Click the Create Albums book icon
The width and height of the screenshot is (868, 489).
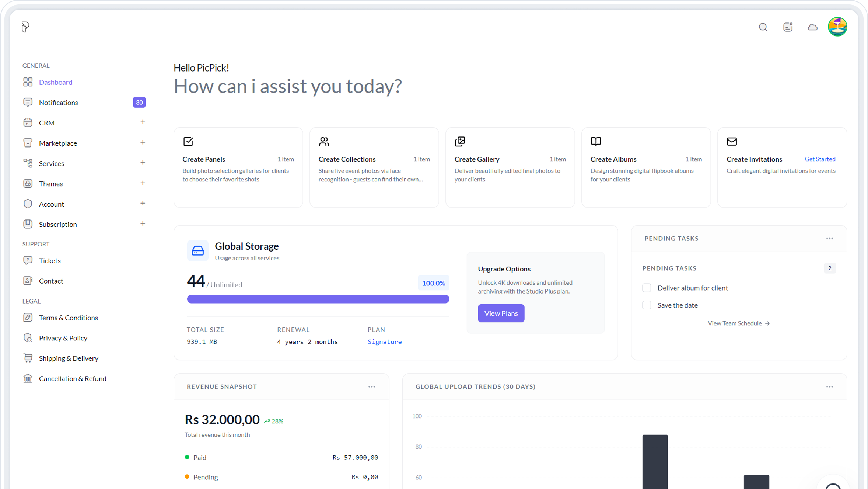596,142
